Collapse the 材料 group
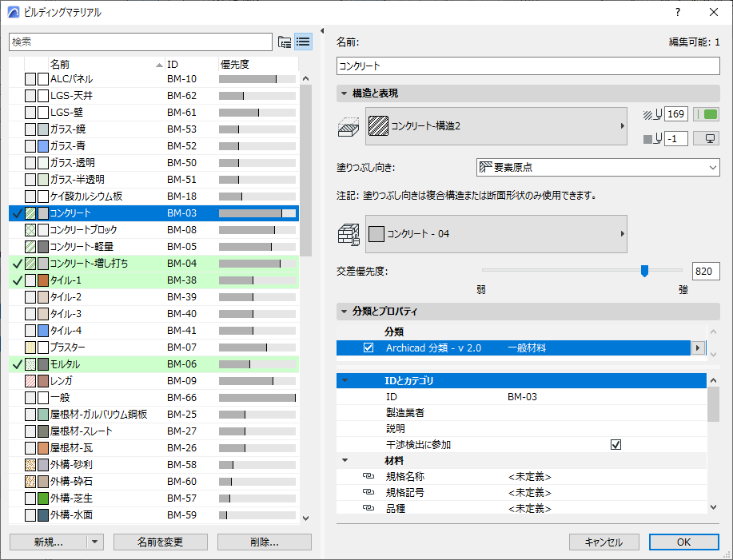This screenshot has width=733, height=560. click(x=345, y=460)
